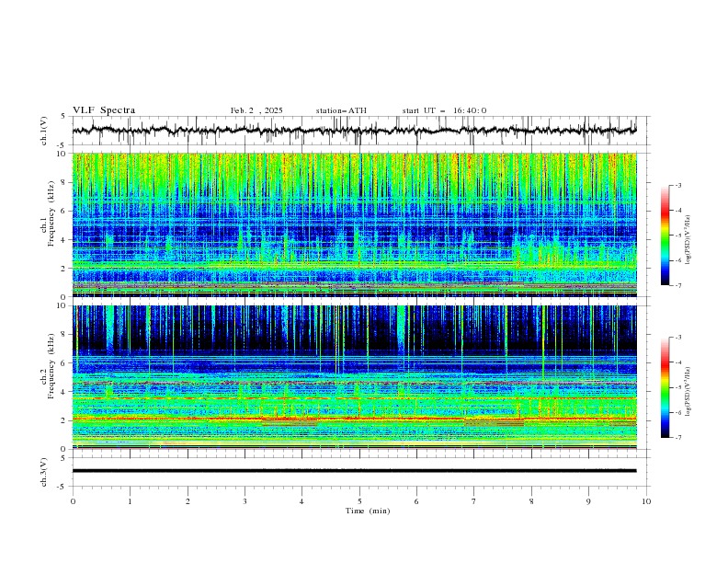The height and width of the screenshot is (563, 728).
Task: Click the "-5" tick on ch.3(V) axis
Action: coord(62,487)
